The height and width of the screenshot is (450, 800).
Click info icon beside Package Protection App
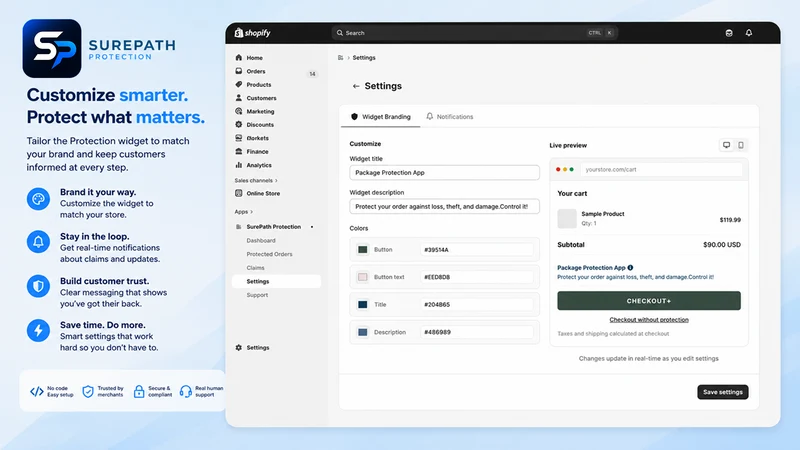click(630, 267)
